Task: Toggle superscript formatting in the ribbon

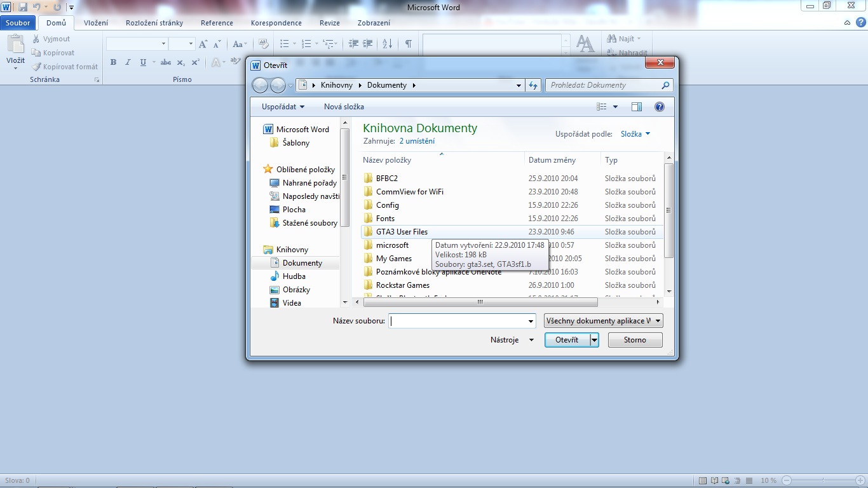Action: point(196,62)
